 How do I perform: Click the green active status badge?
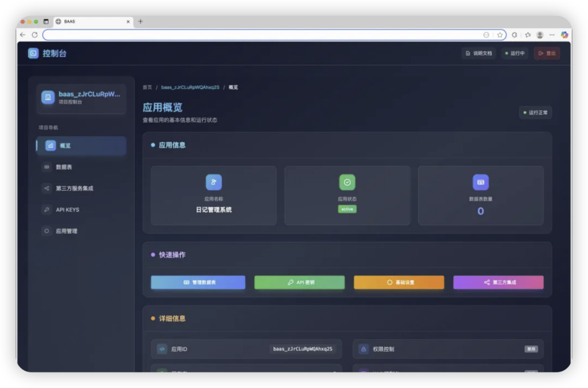pyautogui.click(x=347, y=209)
